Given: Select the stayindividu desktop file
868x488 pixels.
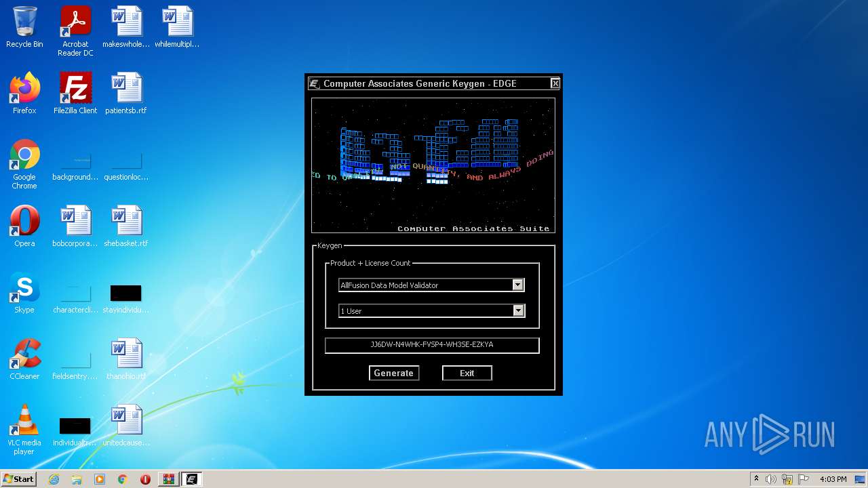Looking at the screenshot, I should point(126,299).
